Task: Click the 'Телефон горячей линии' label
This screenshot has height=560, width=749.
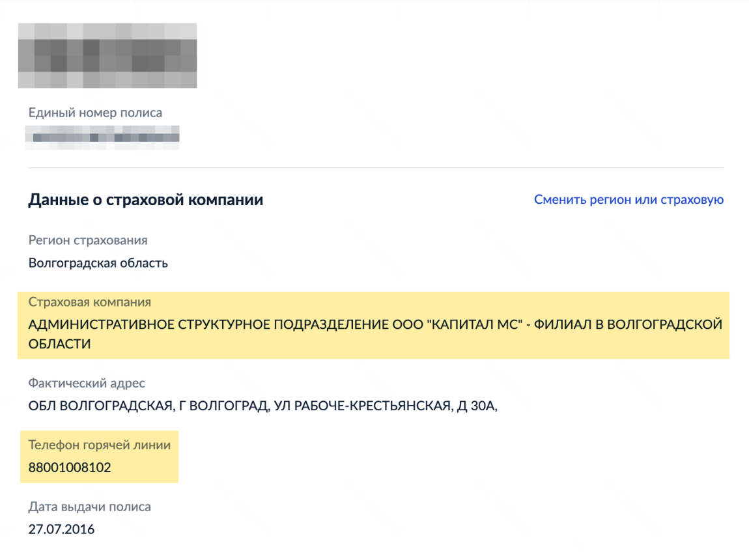Action: (x=99, y=445)
